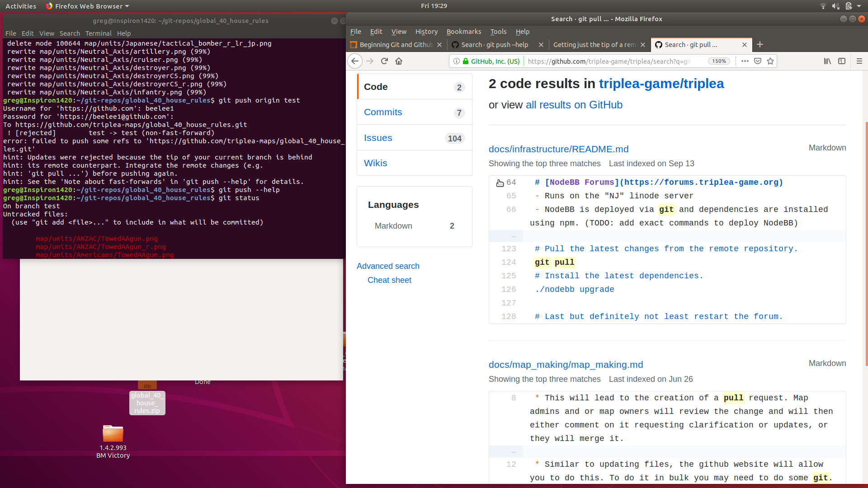Open Firefox Library icon
The image size is (868, 488).
827,61
